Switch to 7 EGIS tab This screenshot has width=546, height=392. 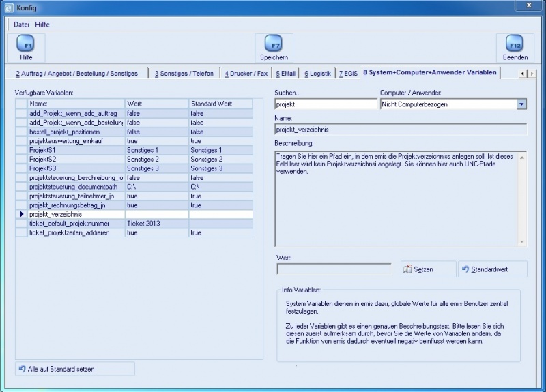click(x=348, y=74)
